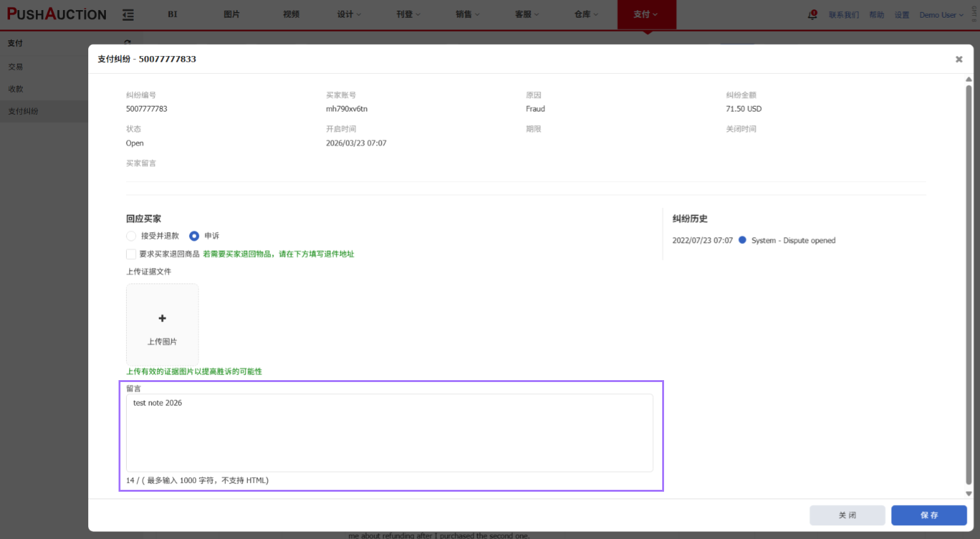Click the green return address hint text
This screenshot has height=539, width=980.
pyautogui.click(x=279, y=254)
